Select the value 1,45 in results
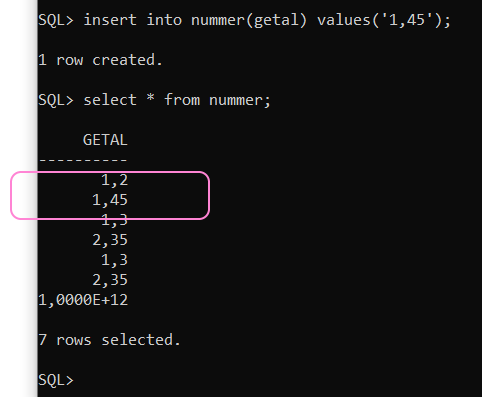Image resolution: width=482 pixels, height=397 pixels. click(x=110, y=200)
